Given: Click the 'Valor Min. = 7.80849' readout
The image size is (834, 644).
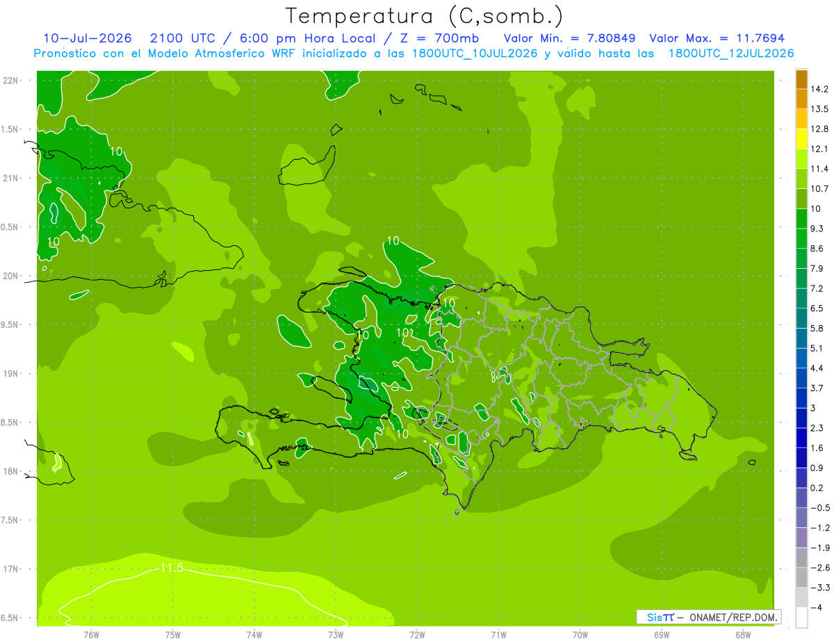Looking at the screenshot, I should coord(570,38).
